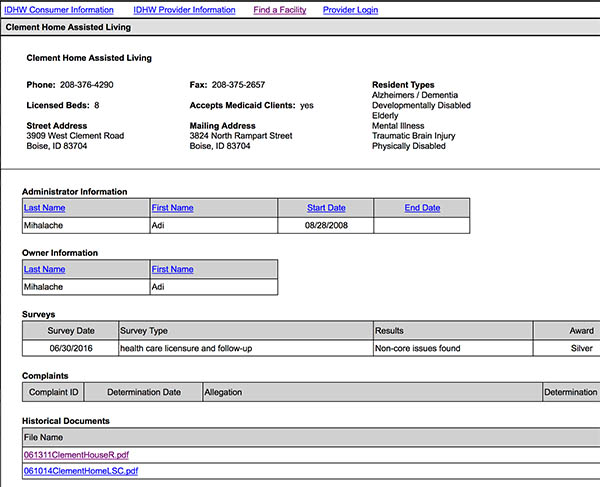Click File Name column header
The width and height of the screenshot is (600, 487).
(311, 437)
